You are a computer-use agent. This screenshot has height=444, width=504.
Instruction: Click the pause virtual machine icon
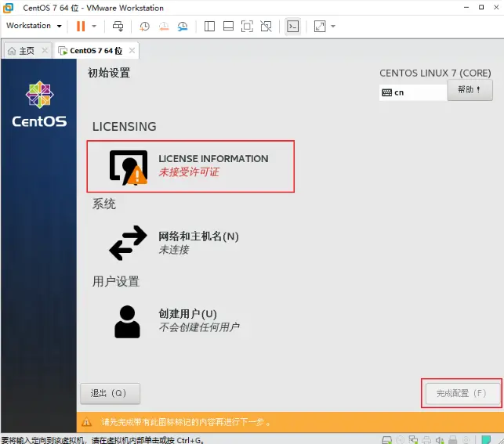click(x=81, y=26)
